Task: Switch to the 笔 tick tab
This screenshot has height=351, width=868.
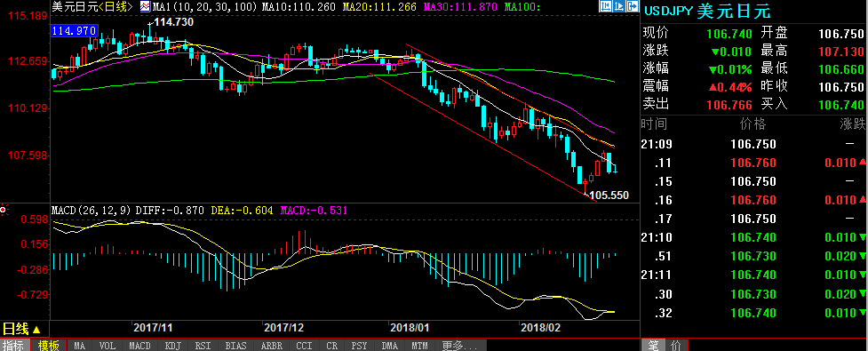Action: [653, 346]
